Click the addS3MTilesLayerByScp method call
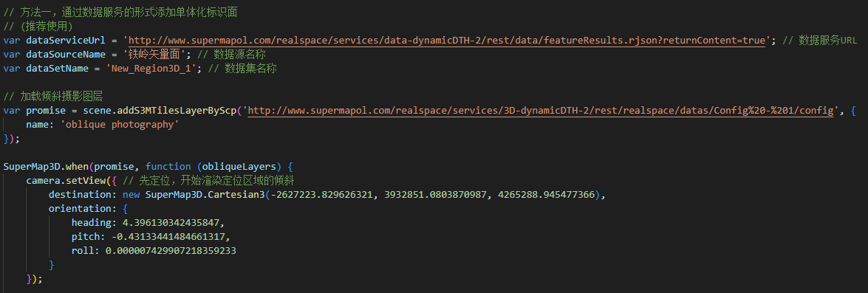Image resolution: width=868 pixels, height=293 pixels. pyautogui.click(x=174, y=111)
